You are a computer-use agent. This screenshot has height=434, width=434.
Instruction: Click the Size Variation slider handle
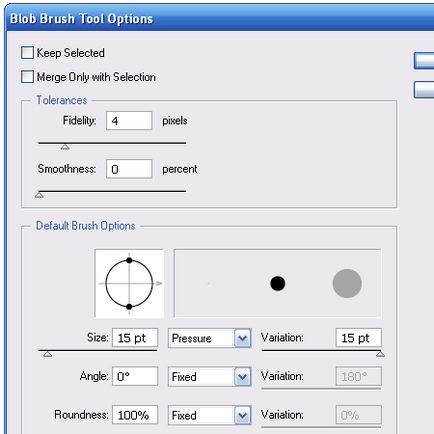pyautogui.click(x=380, y=354)
